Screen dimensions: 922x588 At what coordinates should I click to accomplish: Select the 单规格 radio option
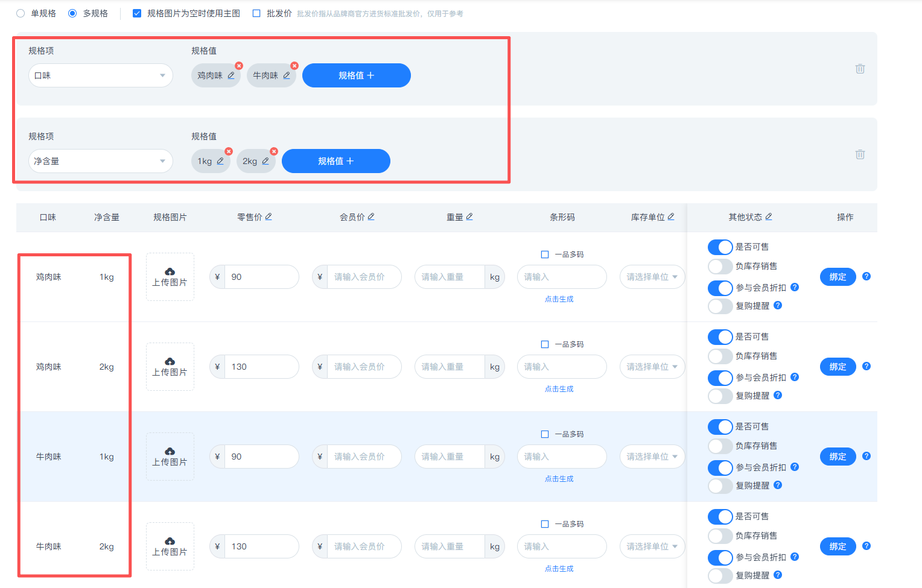pyautogui.click(x=21, y=13)
